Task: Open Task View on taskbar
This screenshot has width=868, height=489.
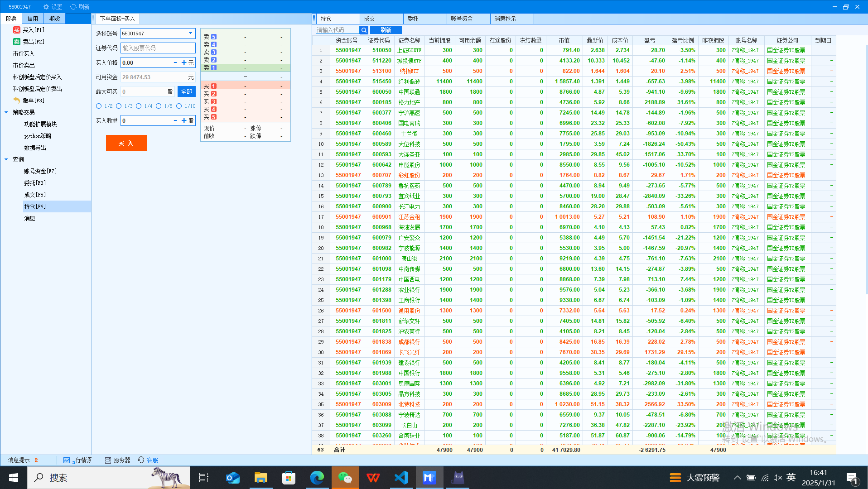Action: click(203, 478)
